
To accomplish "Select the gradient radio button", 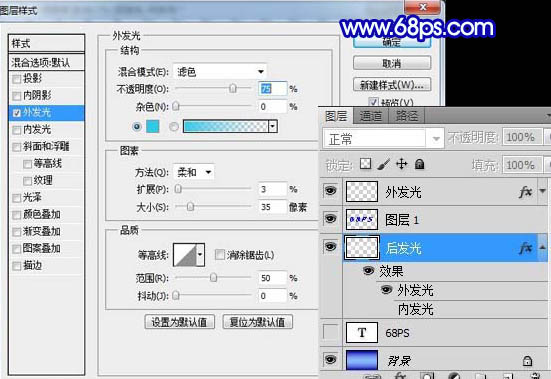I will pyautogui.click(x=174, y=126).
